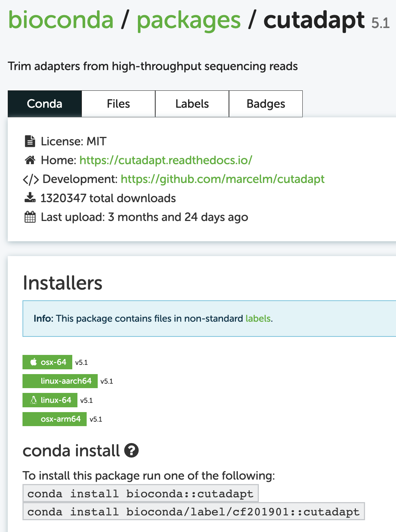Screen dimensions: 396x532
Task: Click the home house icon
Action: pos(30,160)
